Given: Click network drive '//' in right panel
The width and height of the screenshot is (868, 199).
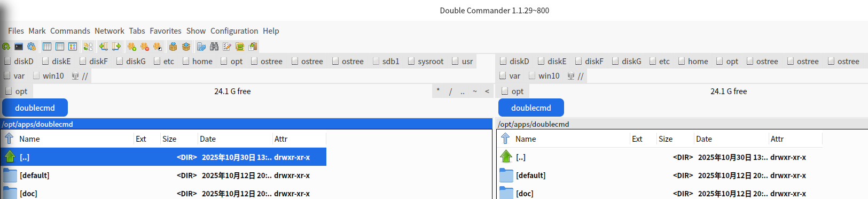Looking at the screenshot, I should pyautogui.click(x=576, y=76).
